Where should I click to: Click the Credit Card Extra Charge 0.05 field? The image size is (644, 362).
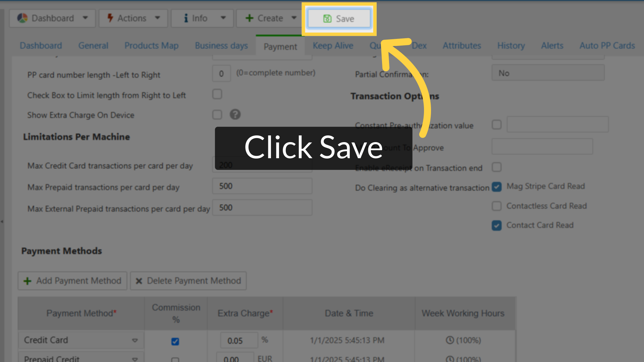[x=239, y=341]
